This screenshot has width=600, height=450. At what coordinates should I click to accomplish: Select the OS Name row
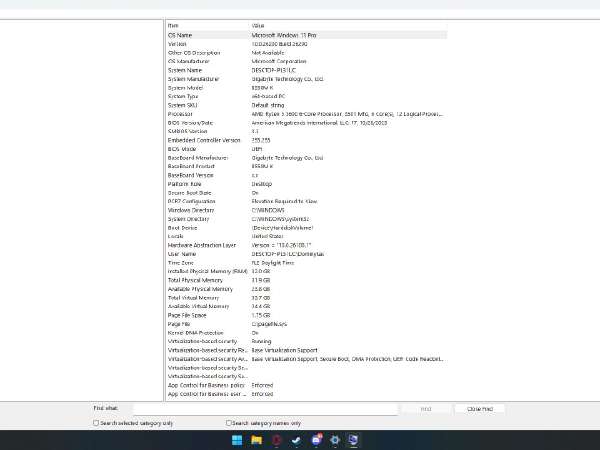307,35
